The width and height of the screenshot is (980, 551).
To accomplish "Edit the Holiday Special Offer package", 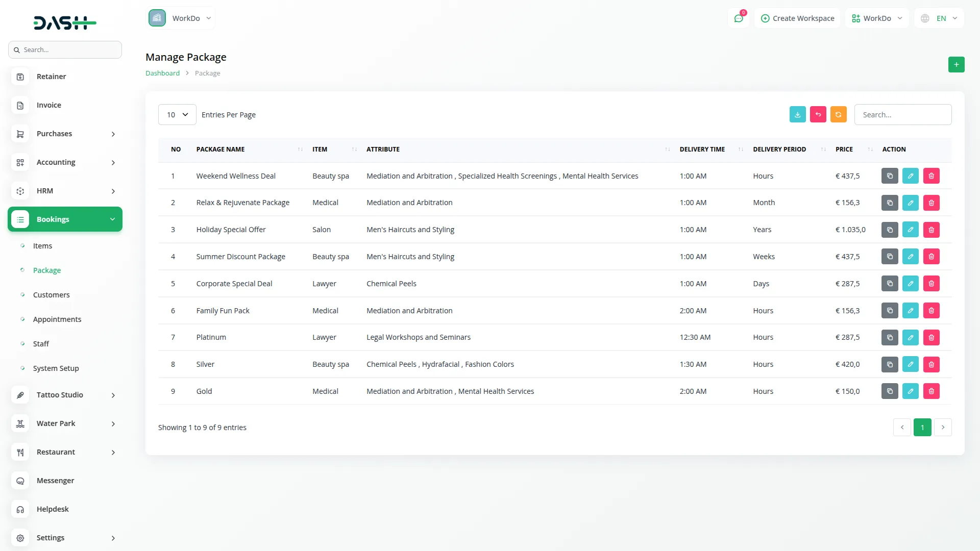I will [x=910, y=230].
